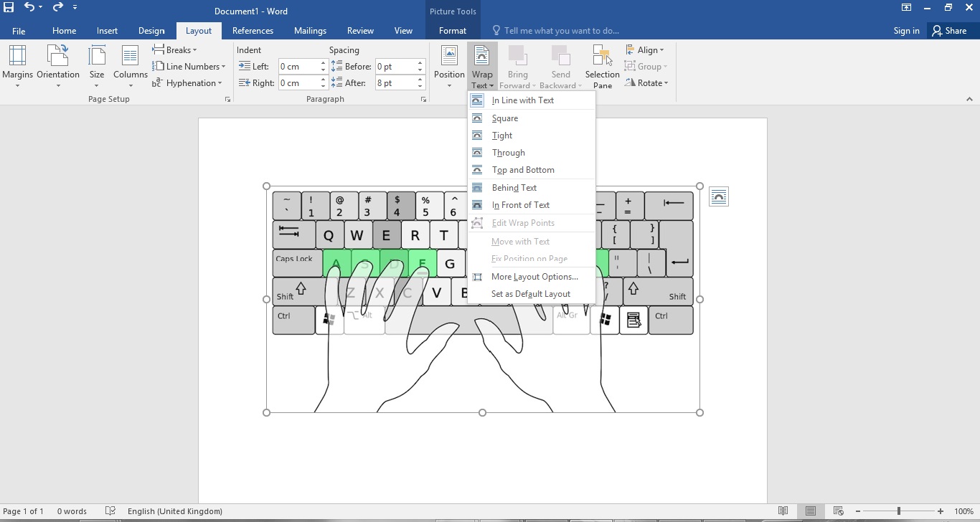Click the zoom in plus button
This screenshot has height=522, width=980.
click(x=941, y=511)
